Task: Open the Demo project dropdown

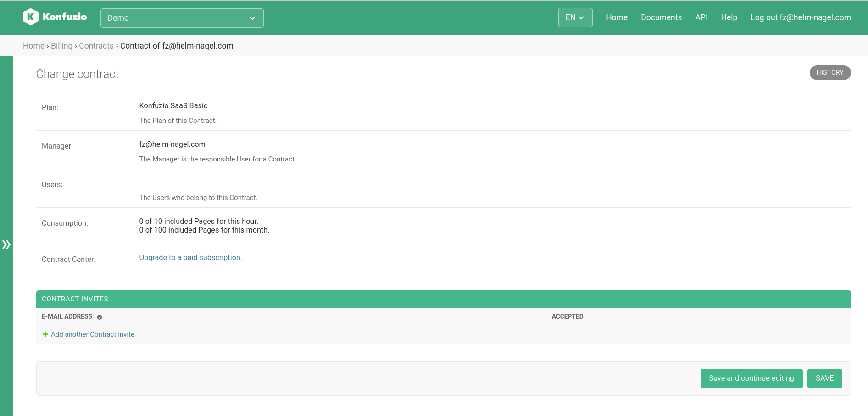Action: [182, 18]
